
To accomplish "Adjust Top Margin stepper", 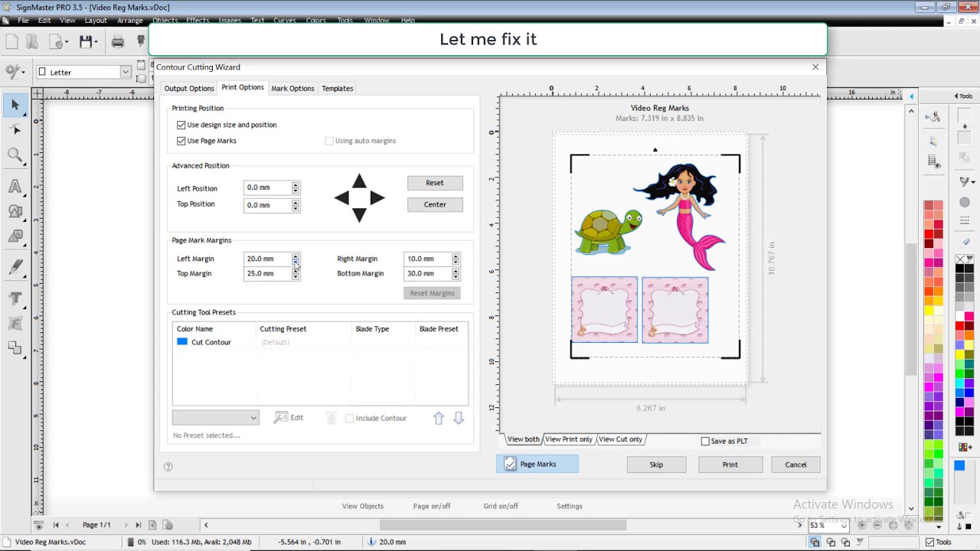I will (296, 273).
